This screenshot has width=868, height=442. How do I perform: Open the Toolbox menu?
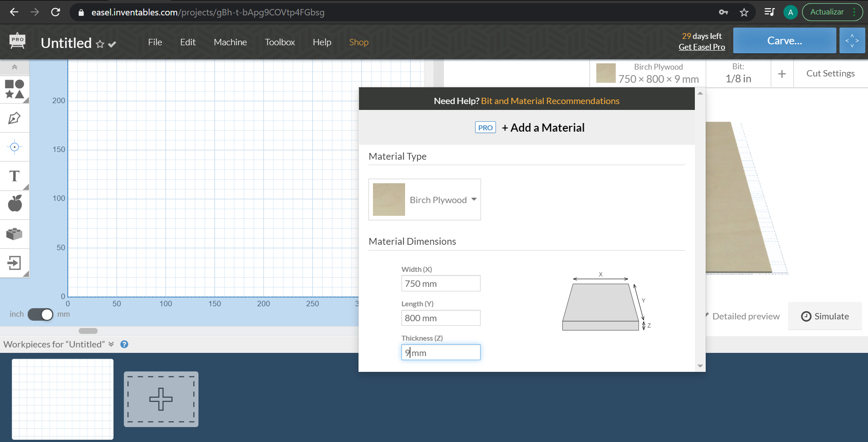click(x=280, y=42)
